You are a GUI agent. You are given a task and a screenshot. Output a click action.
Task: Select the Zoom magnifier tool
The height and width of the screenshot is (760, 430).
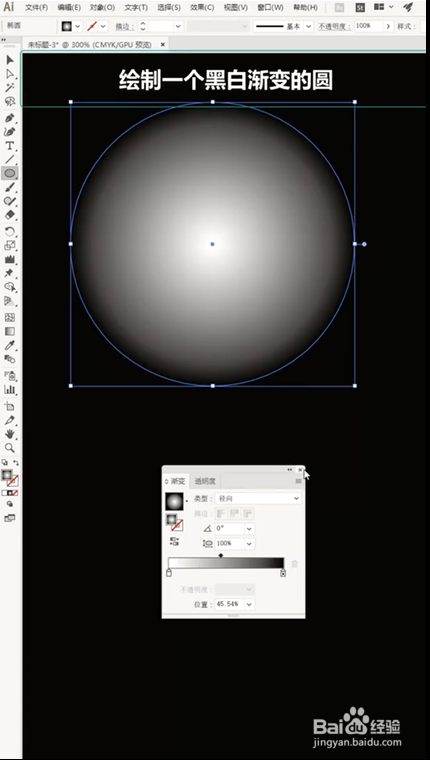(10, 447)
